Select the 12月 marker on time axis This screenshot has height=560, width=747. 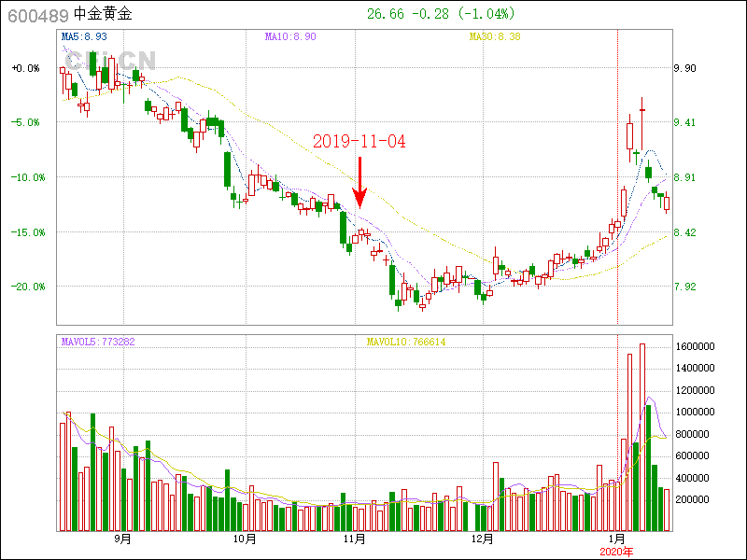coord(482,539)
